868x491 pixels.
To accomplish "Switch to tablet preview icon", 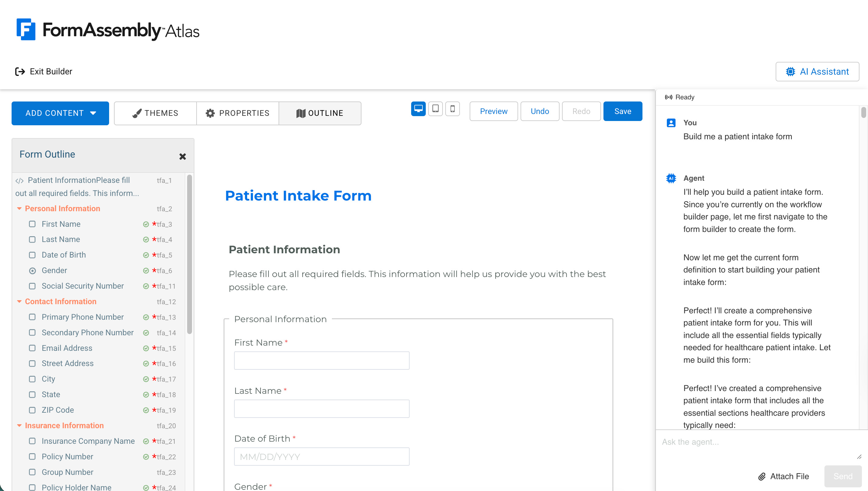I will click(x=435, y=109).
